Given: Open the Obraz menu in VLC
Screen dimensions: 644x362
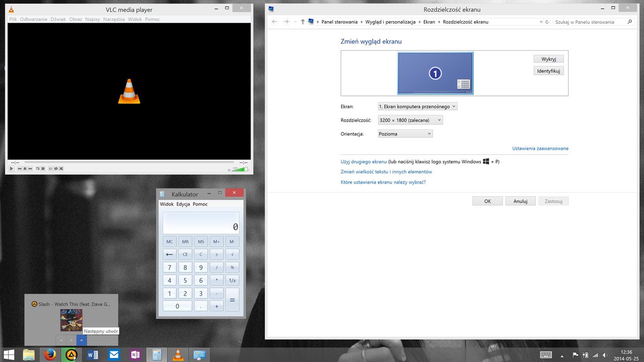Looking at the screenshot, I should (x=75, y=19).
